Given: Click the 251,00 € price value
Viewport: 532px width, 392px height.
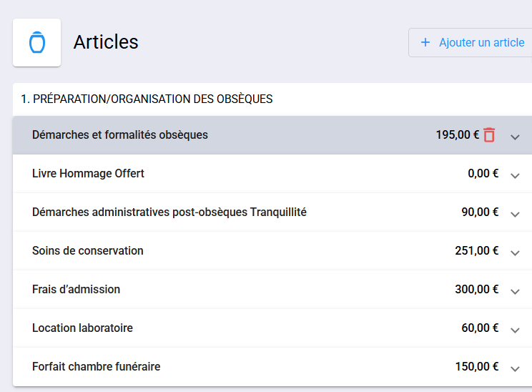Looking at the screenshot, I should point(476,250).
